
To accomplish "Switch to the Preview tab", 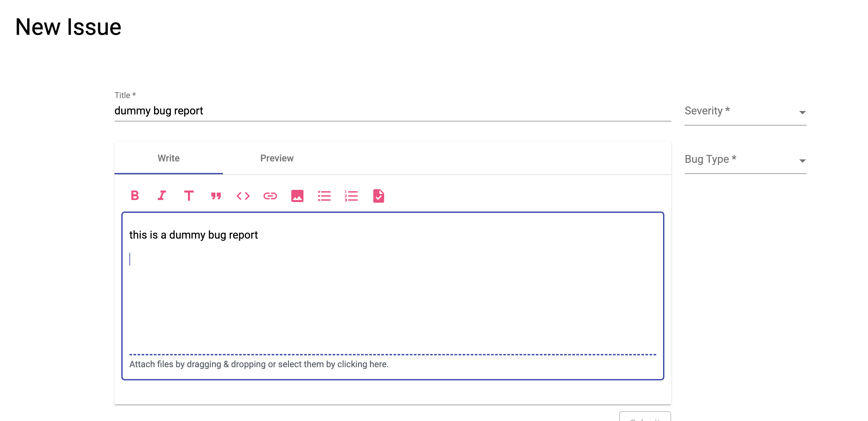I will pos(277,158).
